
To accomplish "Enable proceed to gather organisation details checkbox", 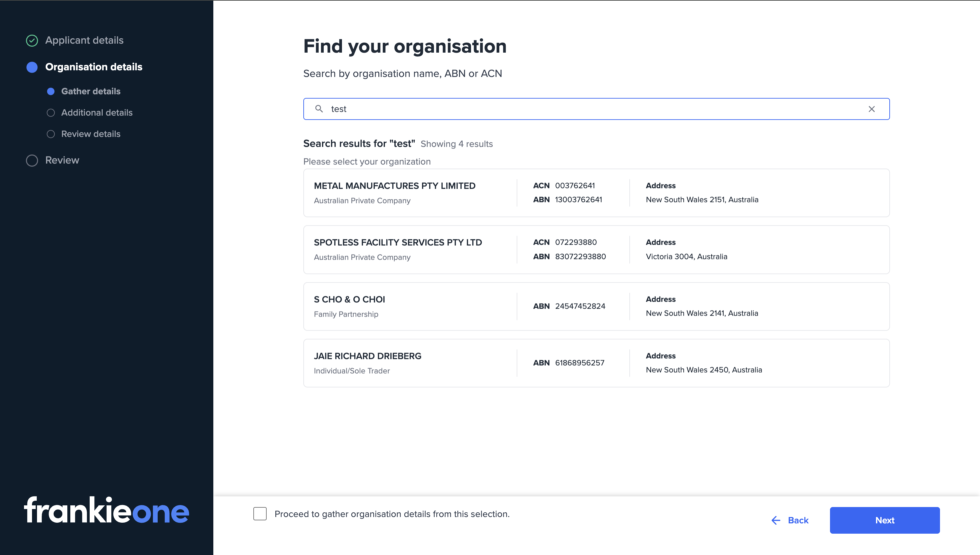I will [260, 514].
